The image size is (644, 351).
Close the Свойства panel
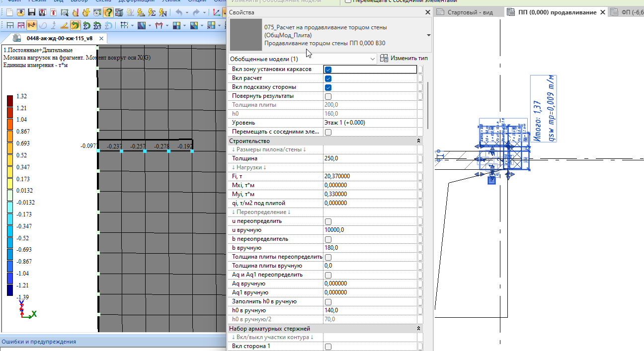pyautogui.click(x=428, y=12)
